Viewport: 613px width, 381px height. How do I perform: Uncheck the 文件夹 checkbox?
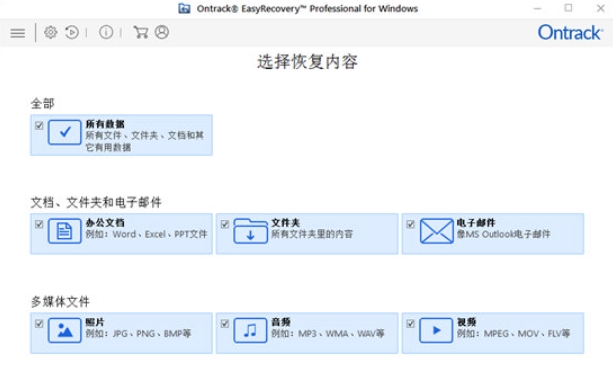pyautogui.click(x=224, y=224)
